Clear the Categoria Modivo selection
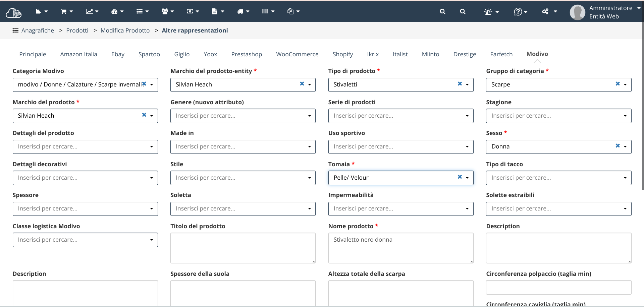This screenshot has width=644, height=307. [x=144, y=84]
